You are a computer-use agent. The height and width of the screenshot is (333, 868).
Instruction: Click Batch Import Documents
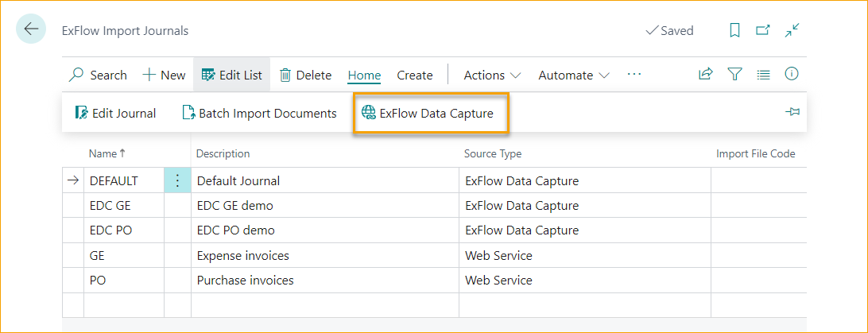pos(260,114)
